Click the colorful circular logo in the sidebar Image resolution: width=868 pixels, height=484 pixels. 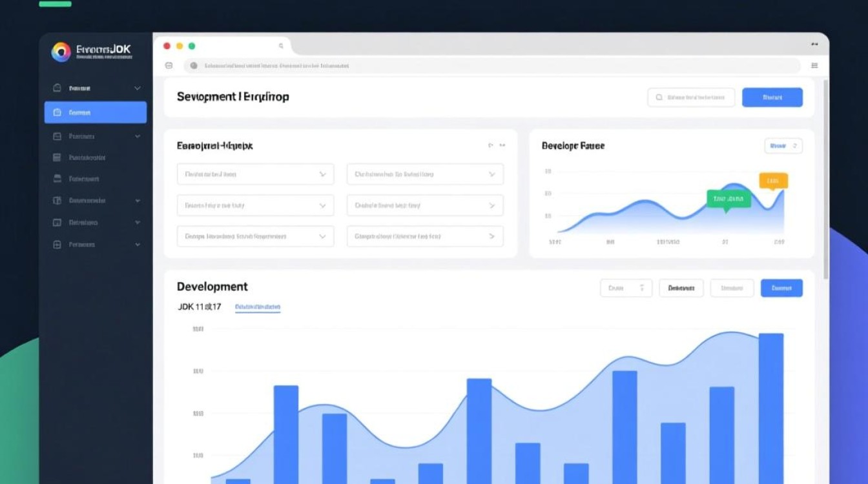pos(61,52)
